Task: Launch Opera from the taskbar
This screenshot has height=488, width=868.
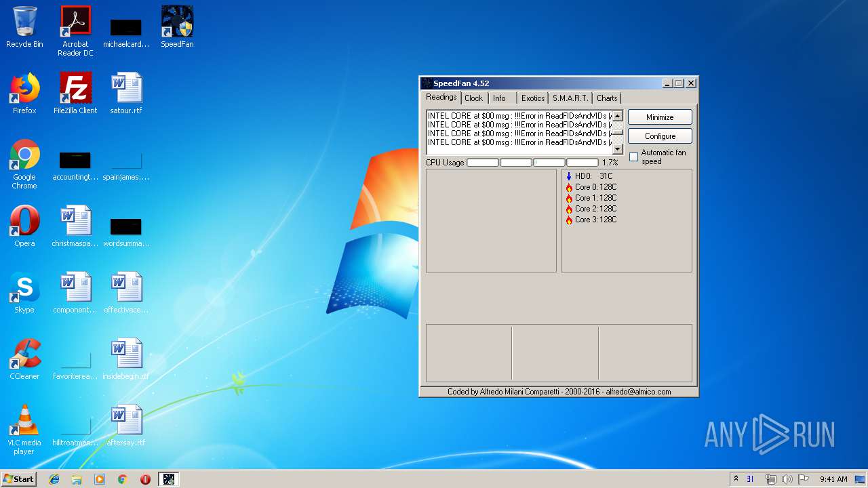Action: click(145, 479)
